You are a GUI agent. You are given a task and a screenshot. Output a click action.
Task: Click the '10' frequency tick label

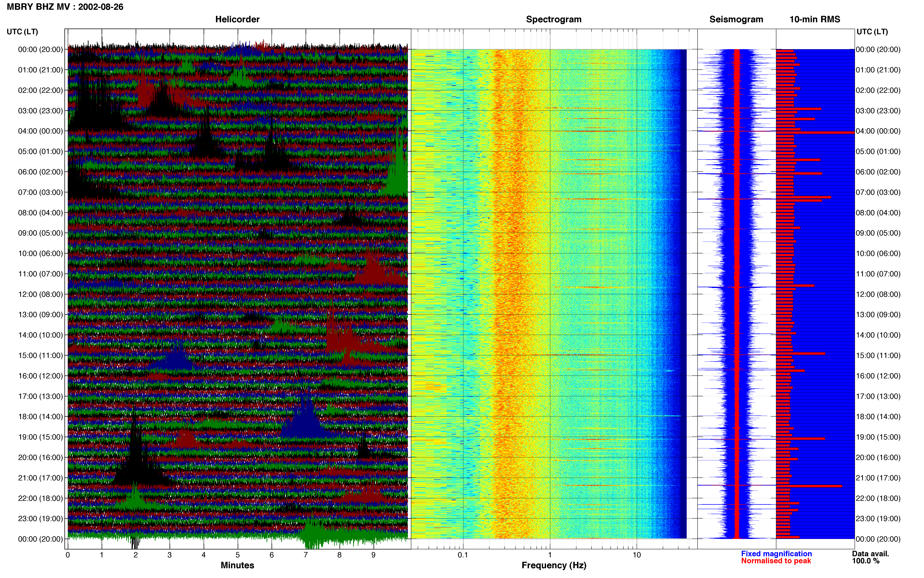636,555
